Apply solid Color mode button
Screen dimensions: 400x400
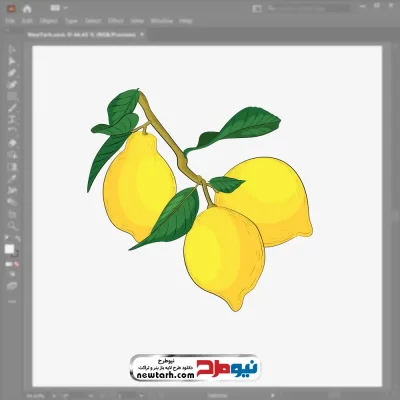tap(8, 264)
